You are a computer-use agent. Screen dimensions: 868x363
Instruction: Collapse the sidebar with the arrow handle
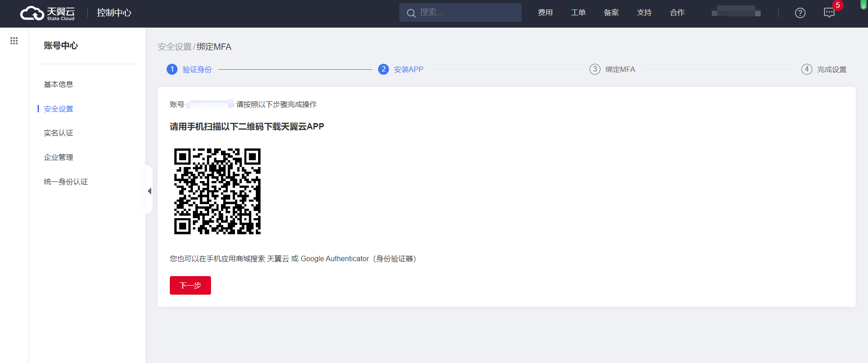click(149, 191)
